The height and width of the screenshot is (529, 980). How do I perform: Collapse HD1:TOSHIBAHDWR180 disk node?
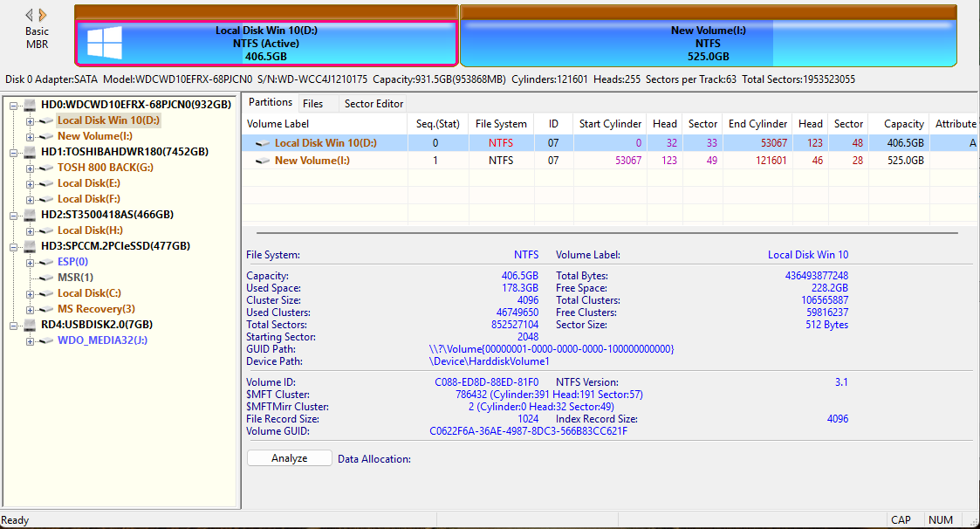pos(13,152)
